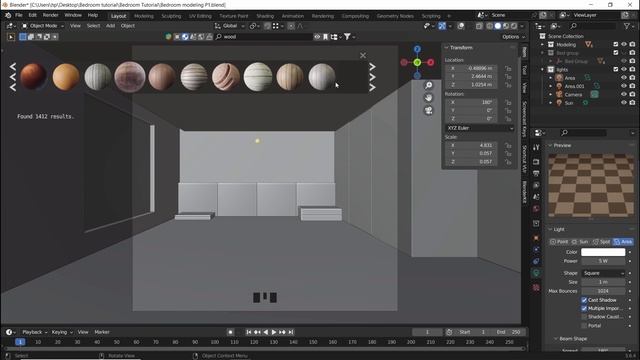Image resolution: width=640 pixels, height=360 pixels.
Task: Select Point light type button
Action: coord(559,242)
